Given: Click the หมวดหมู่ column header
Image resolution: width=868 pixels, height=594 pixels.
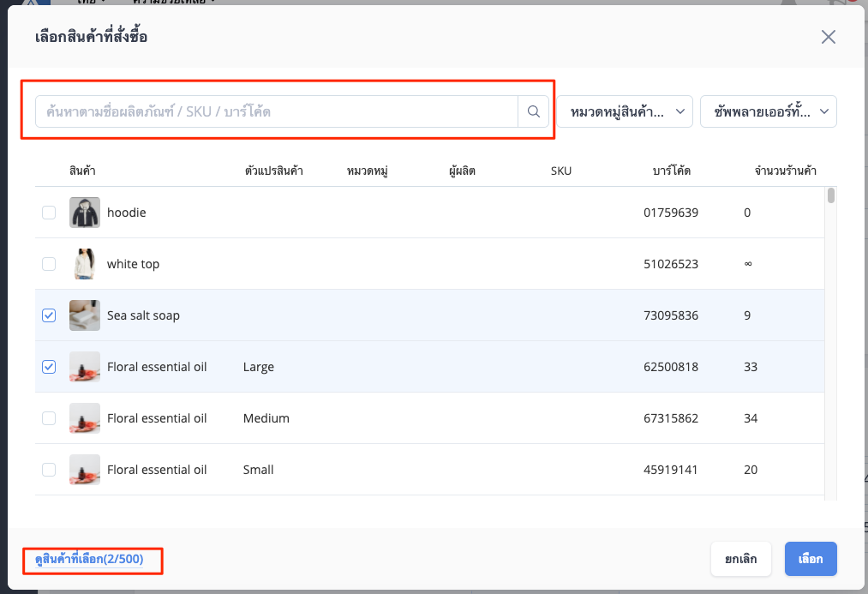Looking at the screenshot, I should [x=367, y=171].
